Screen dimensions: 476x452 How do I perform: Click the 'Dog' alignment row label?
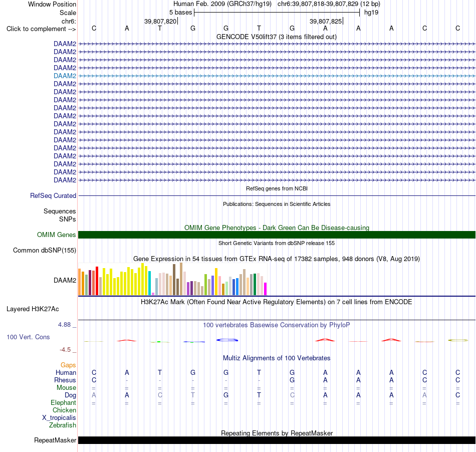(70, 395)
